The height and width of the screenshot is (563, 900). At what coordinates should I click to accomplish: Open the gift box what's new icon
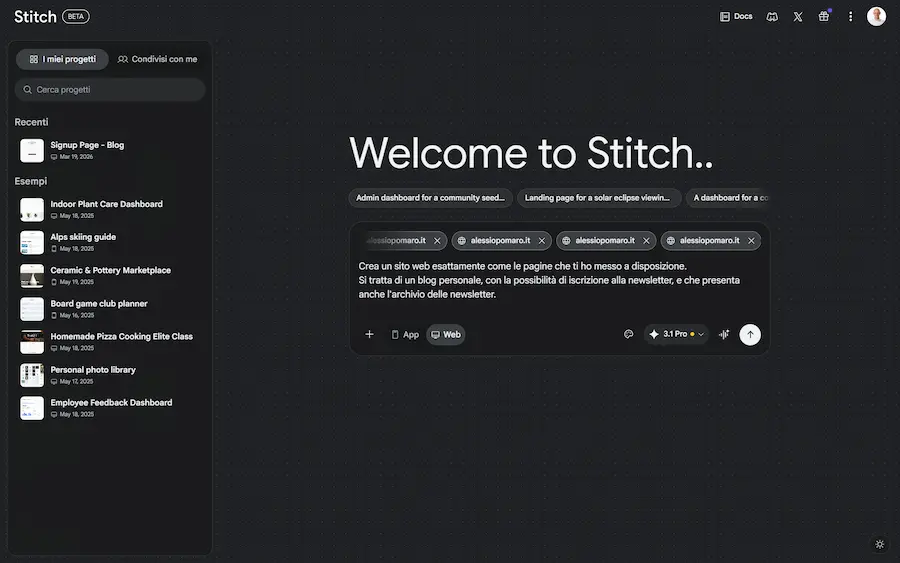point(824,16)
